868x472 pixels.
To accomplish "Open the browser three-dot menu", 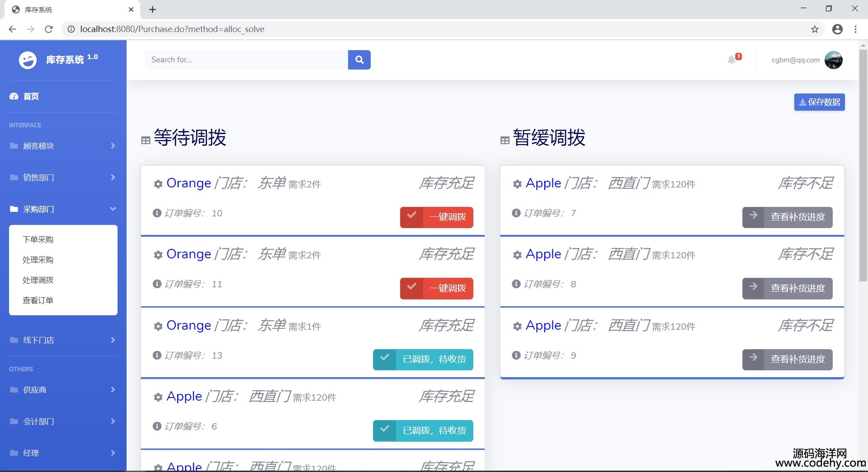I will pos(855,29).
